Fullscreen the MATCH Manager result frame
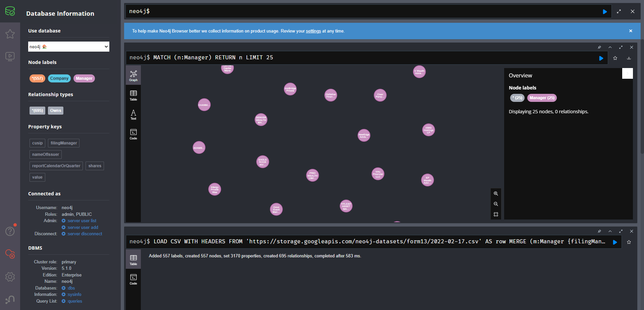This screenshot has height=310, width=644. (x=621, y=47)
